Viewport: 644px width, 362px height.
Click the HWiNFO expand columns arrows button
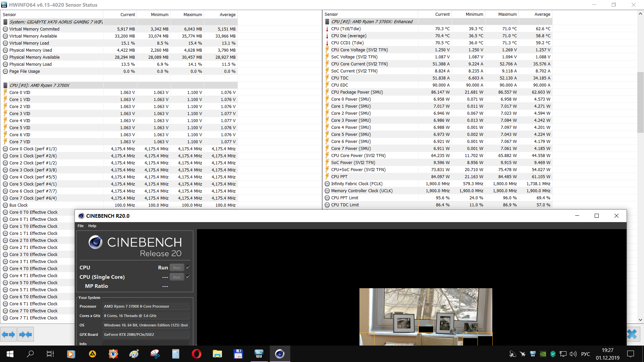(8, 334)
